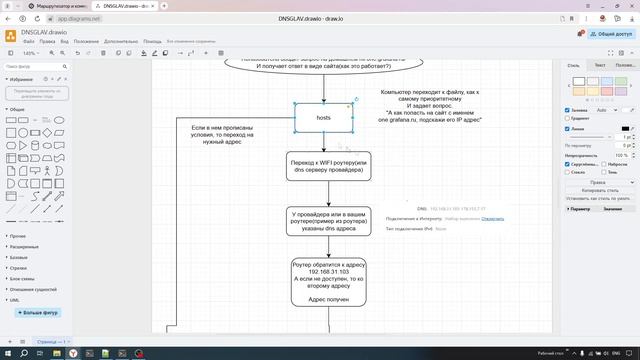
Task: Select the hosts box in the diagram
Action: pos(324,118)
